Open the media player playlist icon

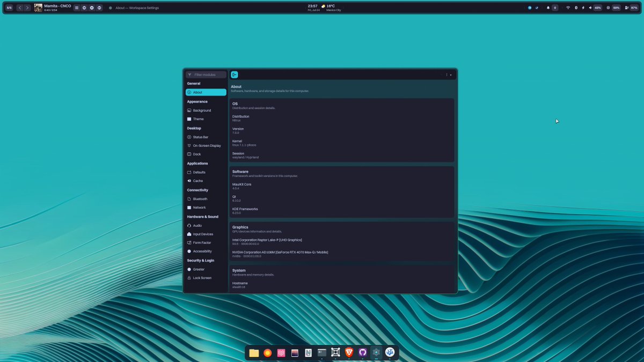coord(77,8)
